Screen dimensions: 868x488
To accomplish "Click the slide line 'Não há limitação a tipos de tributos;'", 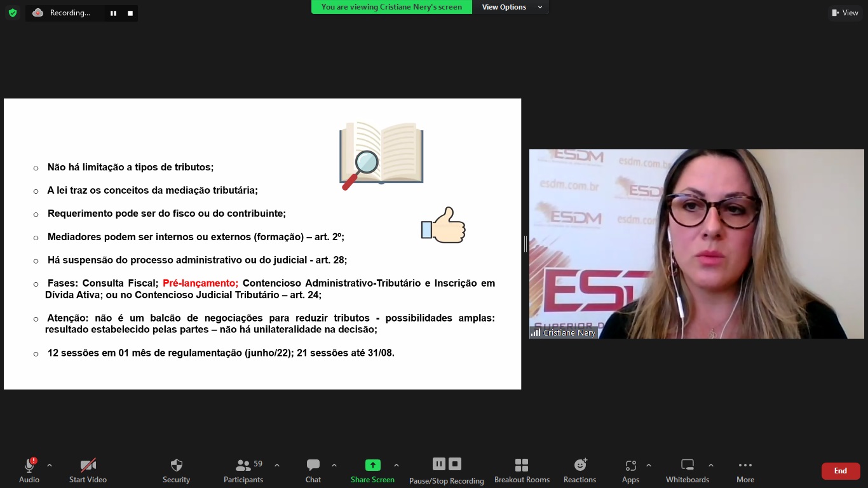I will (130, 167).
